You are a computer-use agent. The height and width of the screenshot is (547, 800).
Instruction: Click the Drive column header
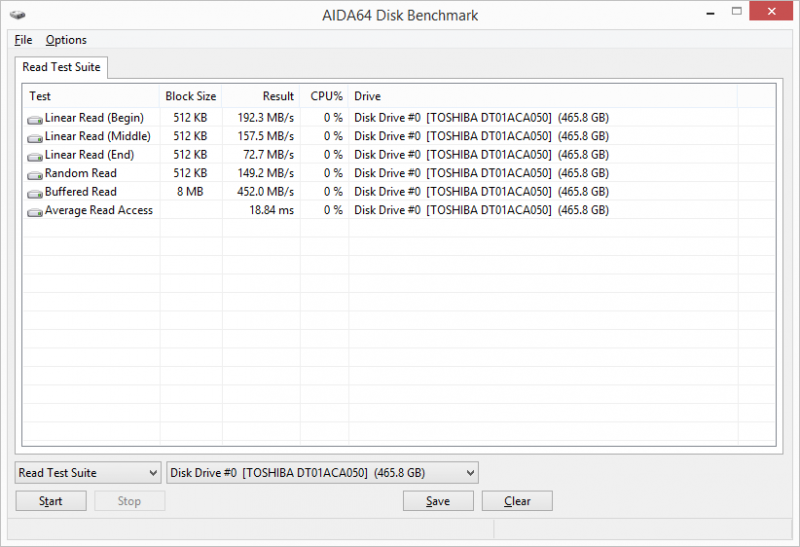pyautogui.click(x=543, y=96)
